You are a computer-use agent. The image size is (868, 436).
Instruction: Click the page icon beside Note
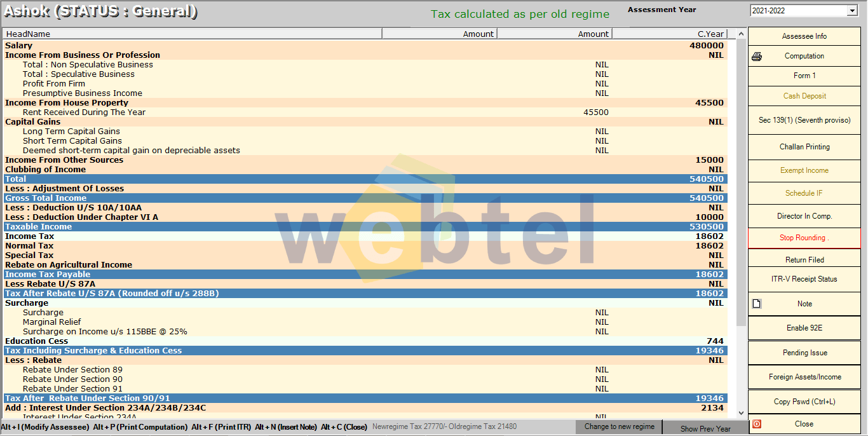[757, 304]
